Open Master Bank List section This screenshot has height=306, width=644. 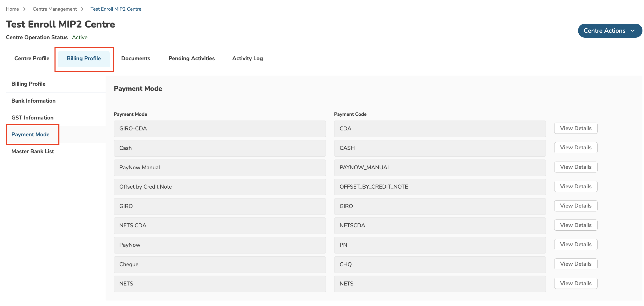(x=33, y=151)
